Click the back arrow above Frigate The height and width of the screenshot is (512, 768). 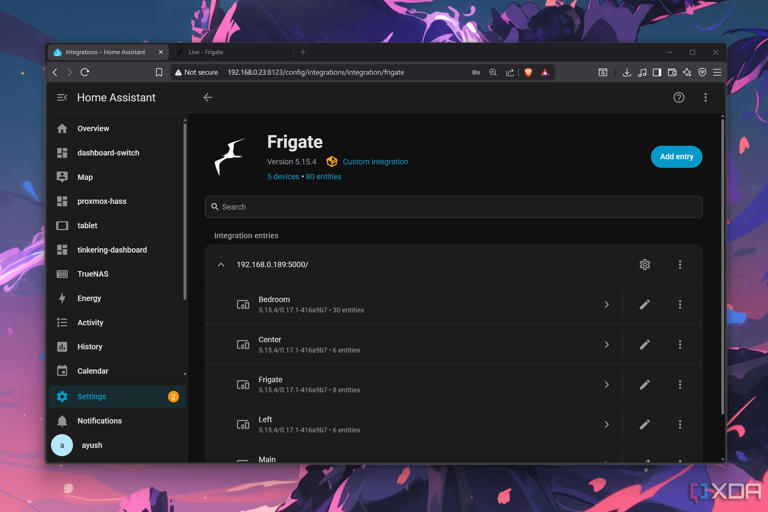click(208, 98)
